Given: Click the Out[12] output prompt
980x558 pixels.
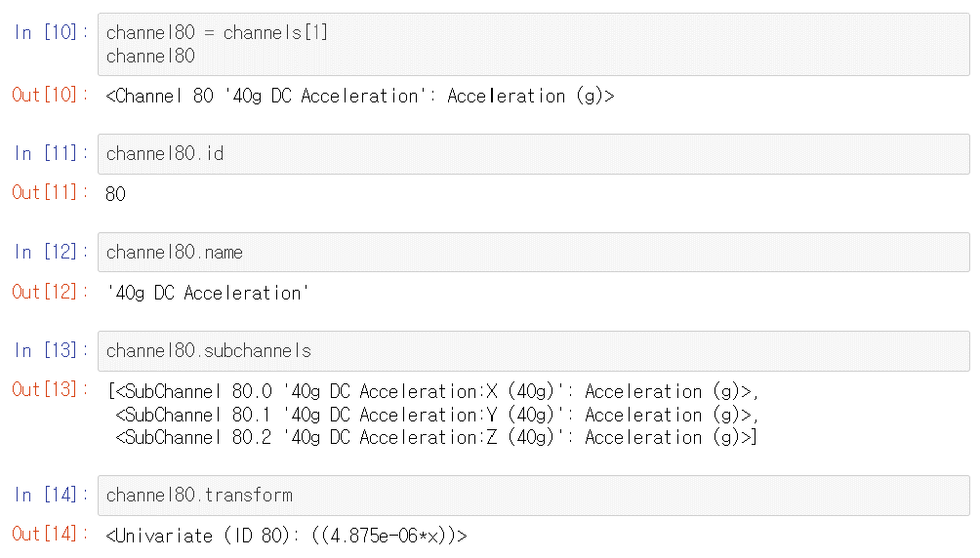Looking at the screenshot, I should point(51,292).
